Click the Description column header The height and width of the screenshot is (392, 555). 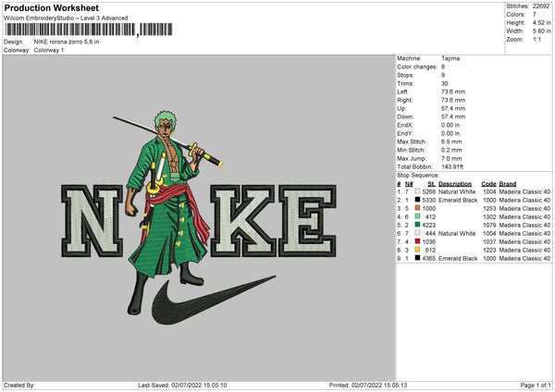[455, 184]
